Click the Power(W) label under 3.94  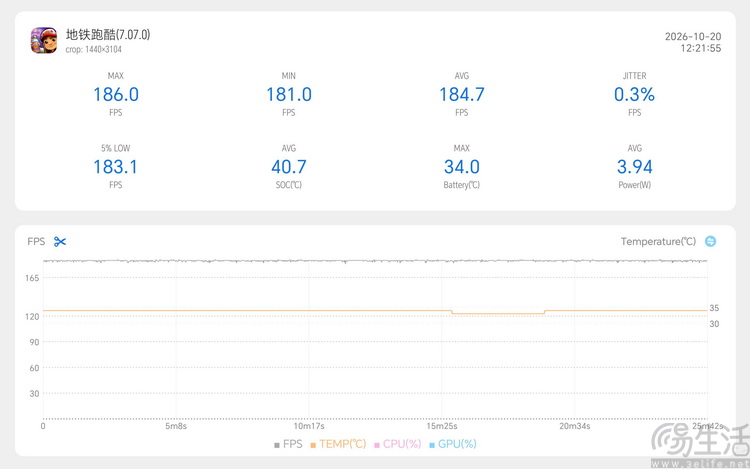click(634, 185)
